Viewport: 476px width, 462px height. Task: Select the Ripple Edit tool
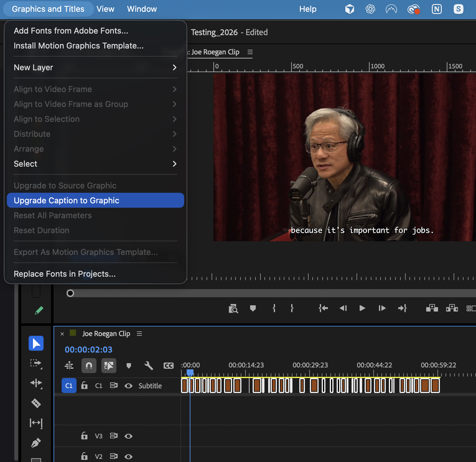[36, 384]
